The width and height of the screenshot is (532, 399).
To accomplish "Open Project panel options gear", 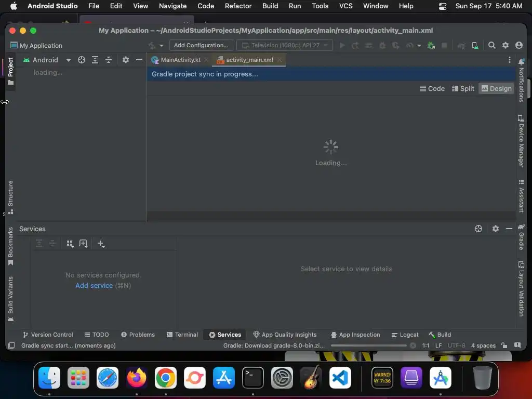I will tap(126, 60).
